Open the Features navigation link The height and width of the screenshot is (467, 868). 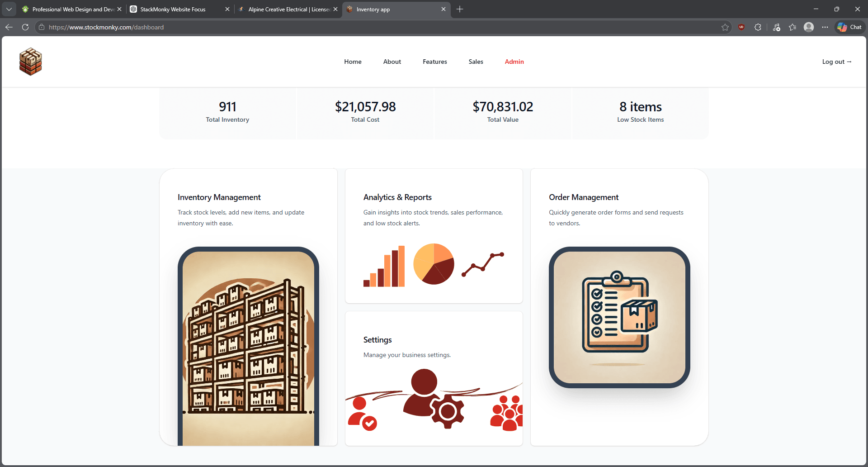[434, 62]
